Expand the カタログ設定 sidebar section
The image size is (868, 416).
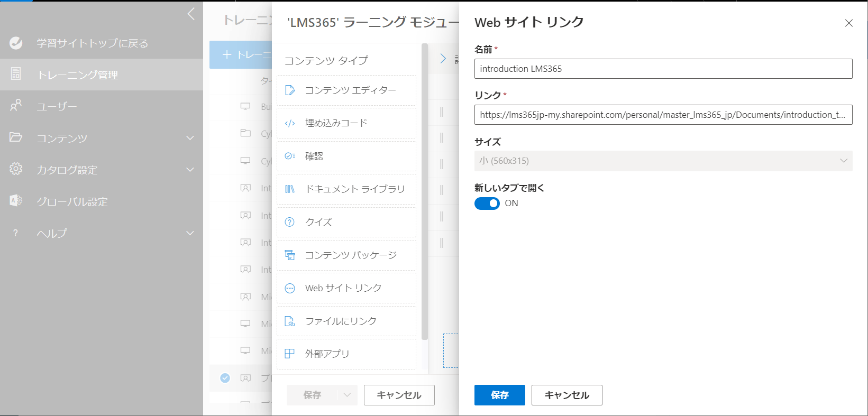point(190,170)
